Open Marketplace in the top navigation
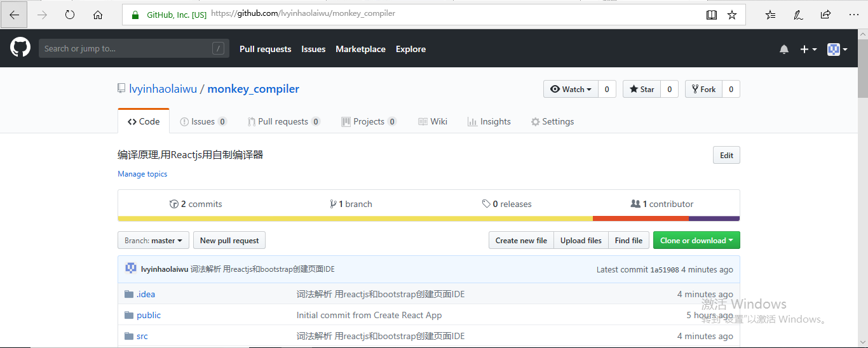This screenshot has height=348, width=868. coord(360,49)
